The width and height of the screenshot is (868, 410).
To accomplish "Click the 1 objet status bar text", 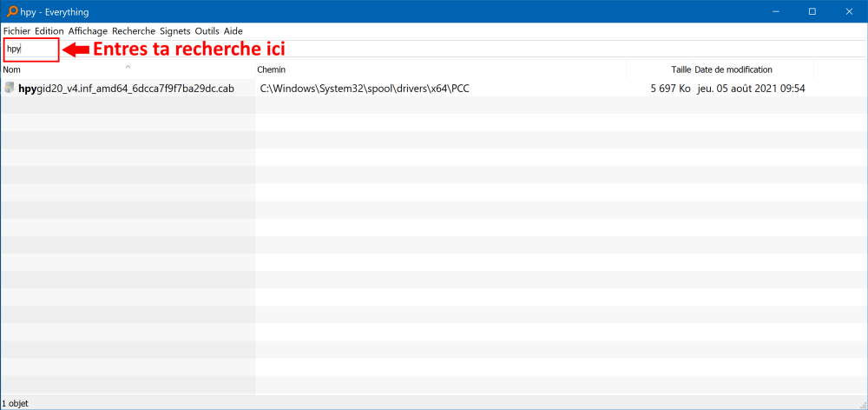I will (x=15, y=403).
